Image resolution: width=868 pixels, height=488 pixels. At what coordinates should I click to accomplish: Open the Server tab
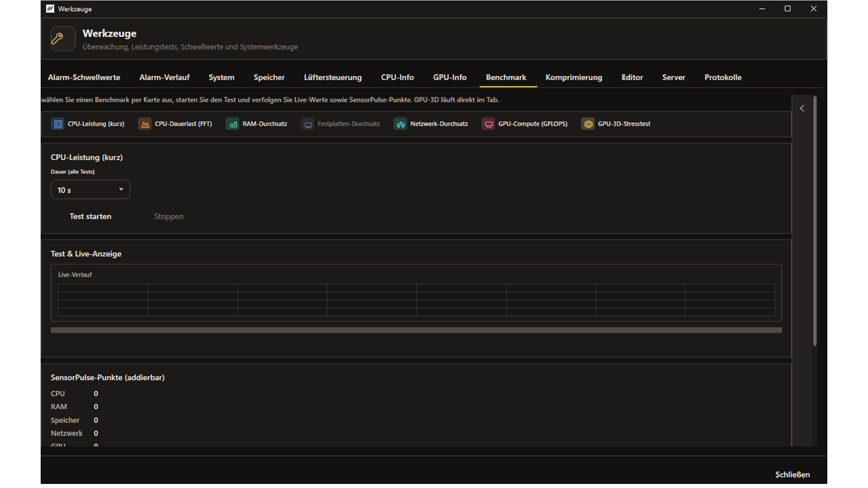click(x=674, y=77)
